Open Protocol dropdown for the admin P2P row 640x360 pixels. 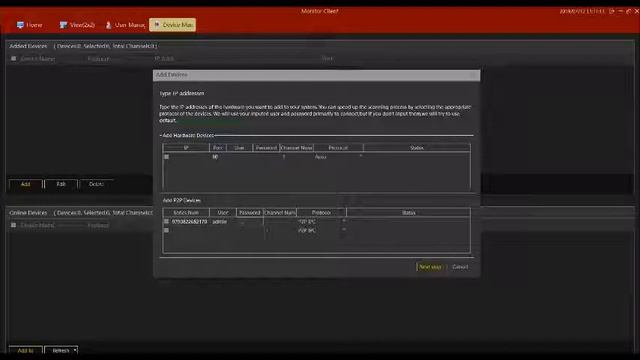pos(344,221)
